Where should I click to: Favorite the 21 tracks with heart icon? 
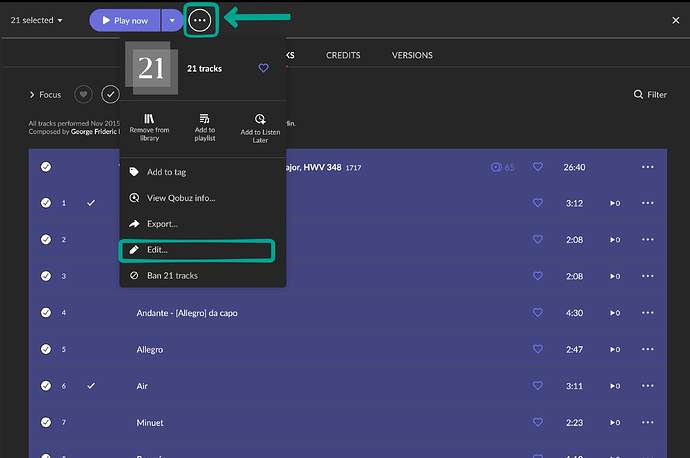tap(264, 68)
